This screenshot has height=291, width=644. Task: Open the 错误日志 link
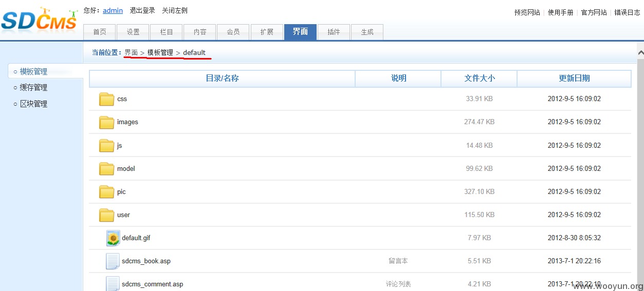[627, 12]
